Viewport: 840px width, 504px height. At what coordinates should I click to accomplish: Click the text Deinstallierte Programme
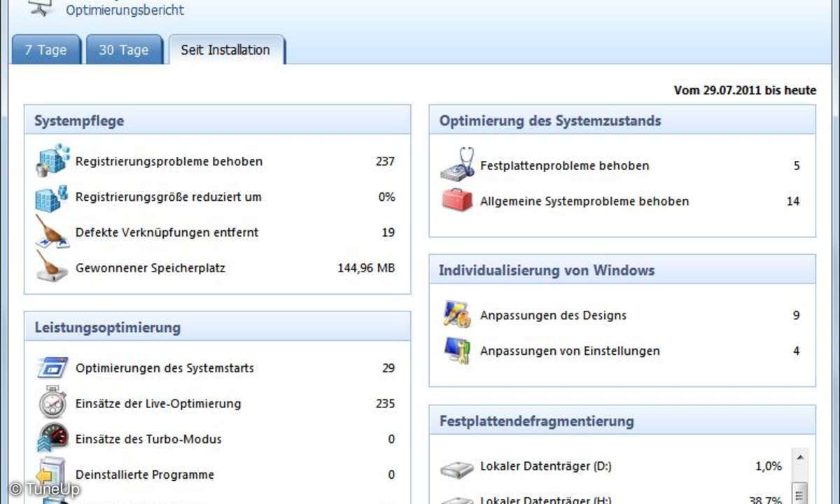coord(145,475)
